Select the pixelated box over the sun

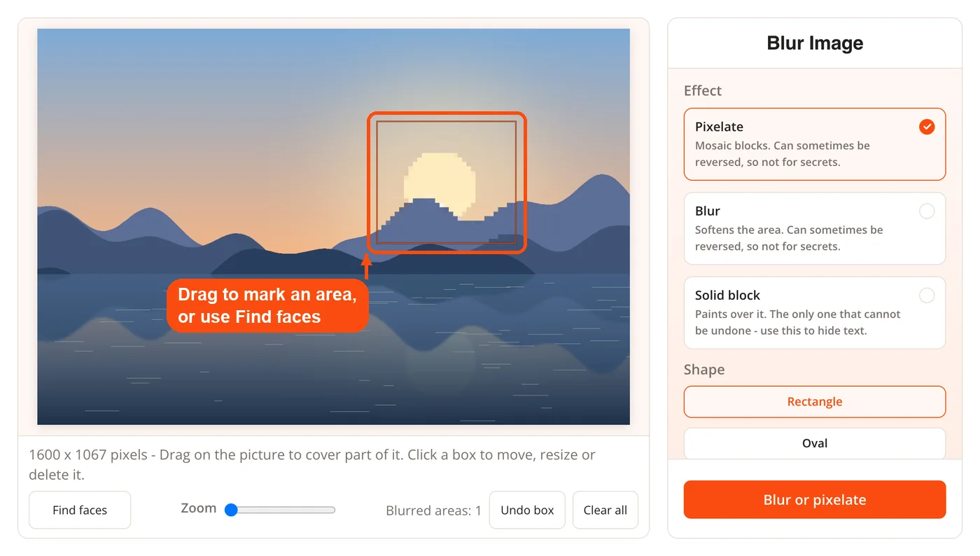pyautogui.click(x=447, y=182)
